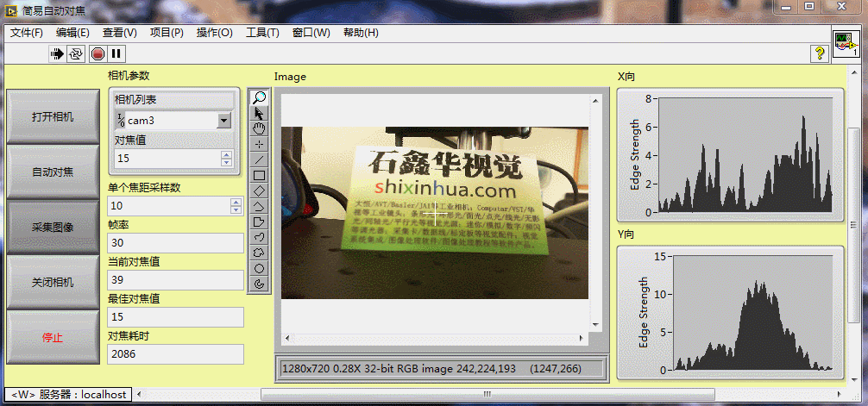
Task: Select the Rotated Rectangle tool
Action: click(259, 190)
